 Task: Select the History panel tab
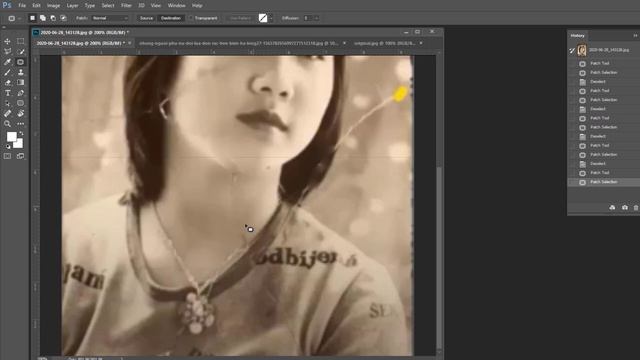point(578,36)
